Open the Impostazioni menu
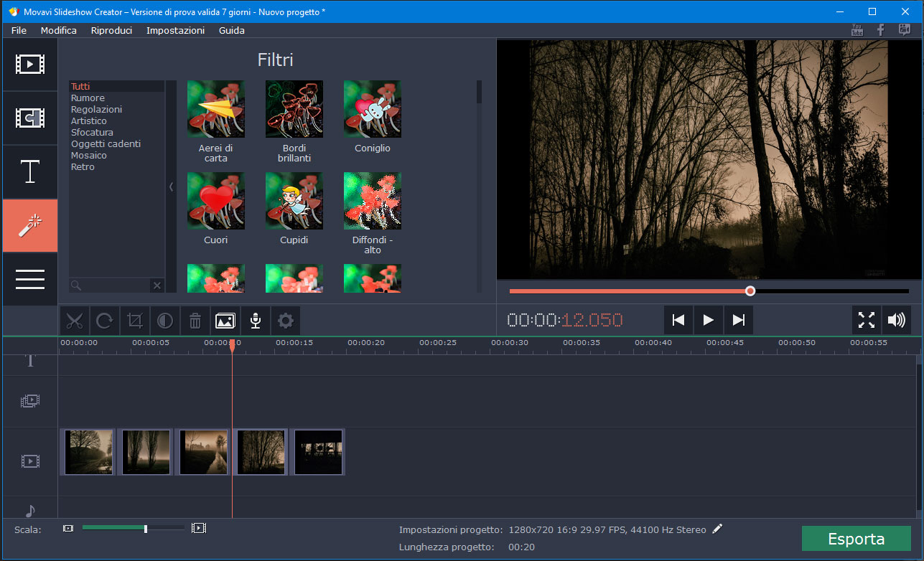 click(175, 30)
